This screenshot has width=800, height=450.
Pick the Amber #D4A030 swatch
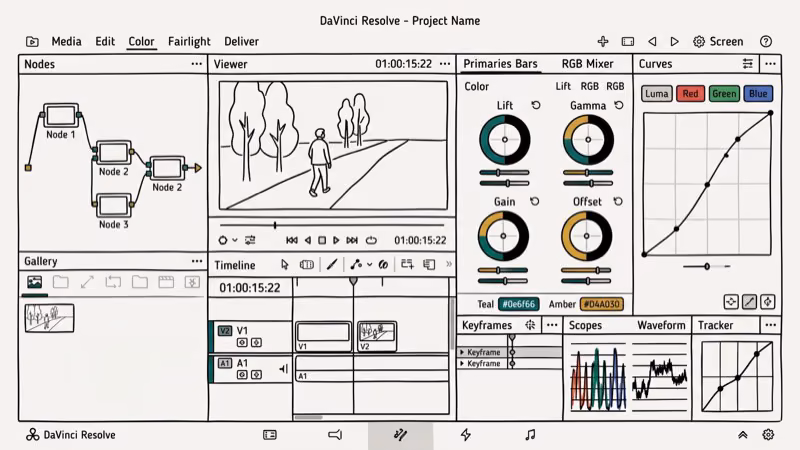pos(602,304)
